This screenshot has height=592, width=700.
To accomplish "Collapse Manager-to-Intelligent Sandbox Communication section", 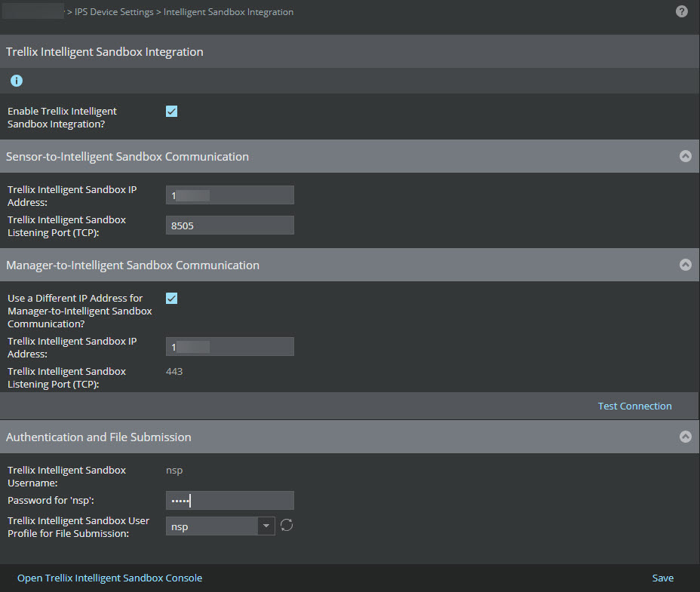I will 685,265.
